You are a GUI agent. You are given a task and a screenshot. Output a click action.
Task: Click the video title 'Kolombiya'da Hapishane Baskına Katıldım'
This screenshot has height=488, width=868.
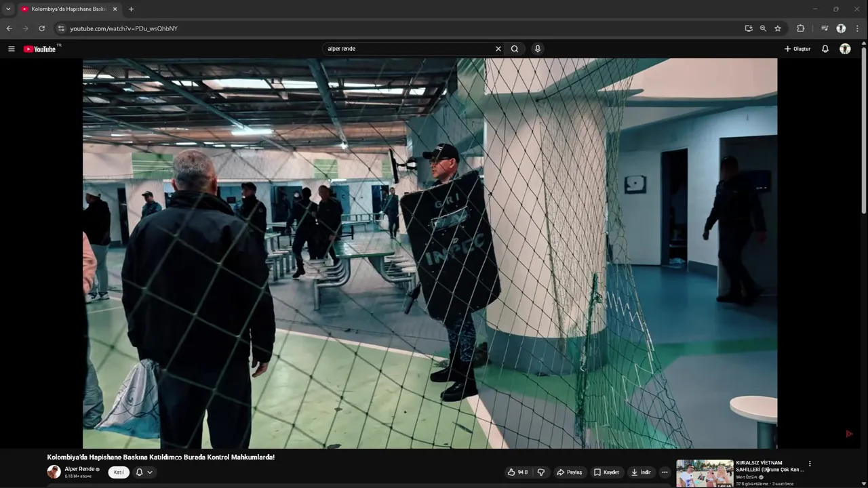pos(161,457)
